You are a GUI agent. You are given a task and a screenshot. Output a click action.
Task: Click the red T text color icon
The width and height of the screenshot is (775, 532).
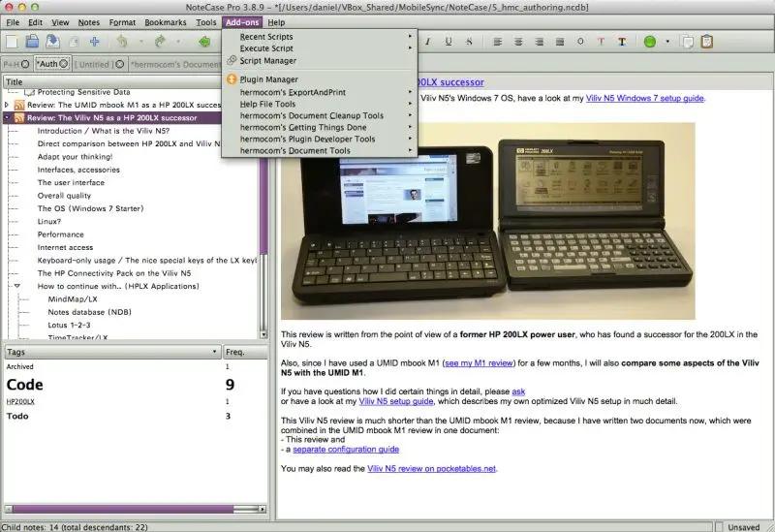point(602,42)
